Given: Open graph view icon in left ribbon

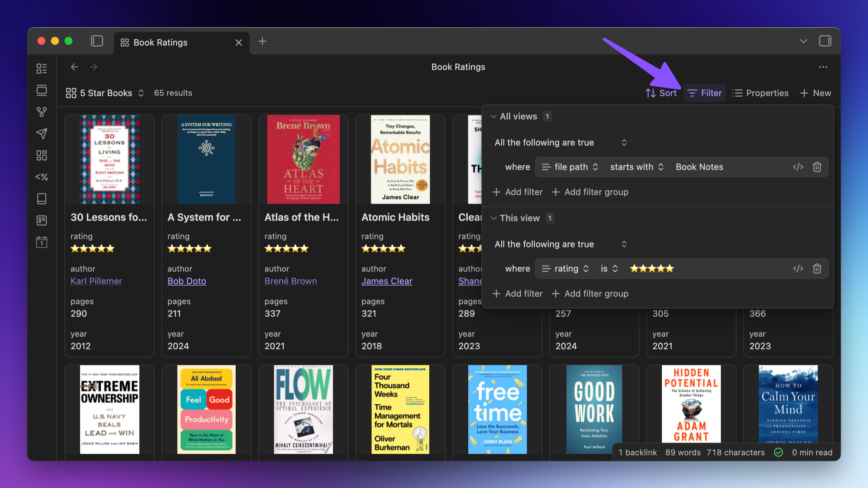Looking at the screenshot, I should (x=42, y=112).
